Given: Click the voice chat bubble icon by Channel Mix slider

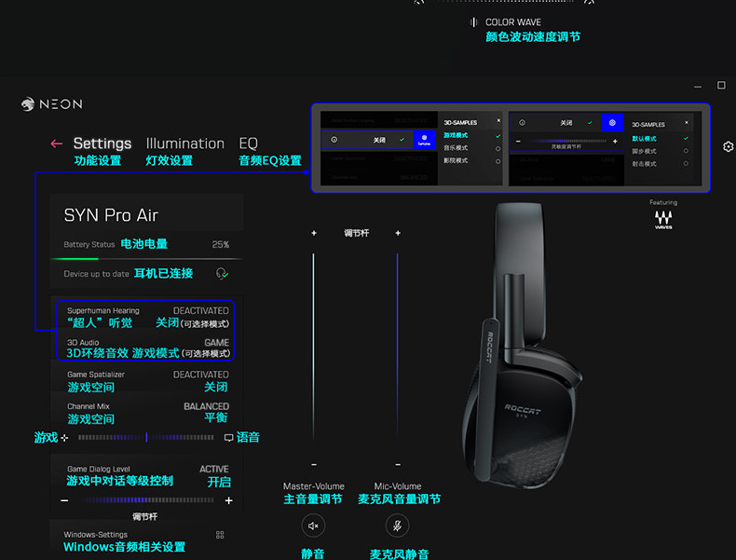Looking at the screenshot, I should 228,438.
